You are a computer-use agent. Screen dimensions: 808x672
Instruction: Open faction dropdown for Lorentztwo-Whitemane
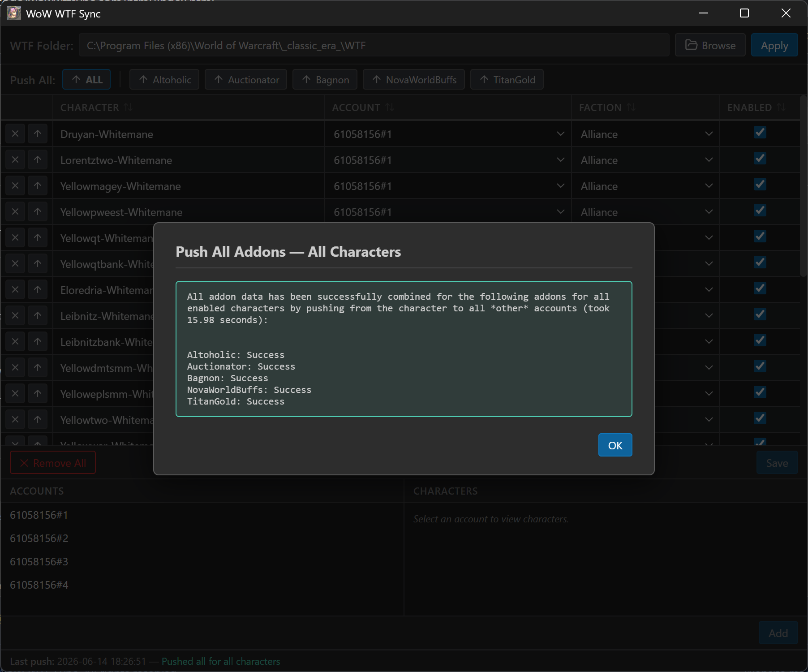(x=646, y=160)
